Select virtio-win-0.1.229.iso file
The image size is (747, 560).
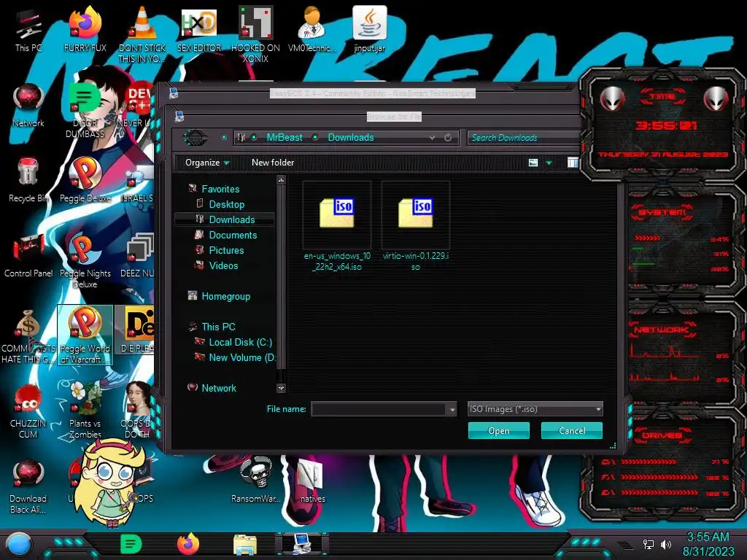pos(415,227)
